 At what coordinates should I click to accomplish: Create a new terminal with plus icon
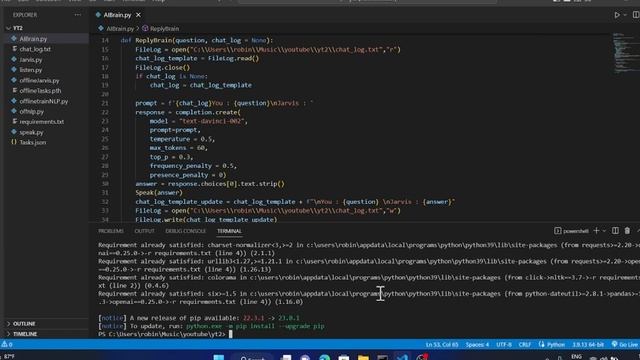point(596,231)
